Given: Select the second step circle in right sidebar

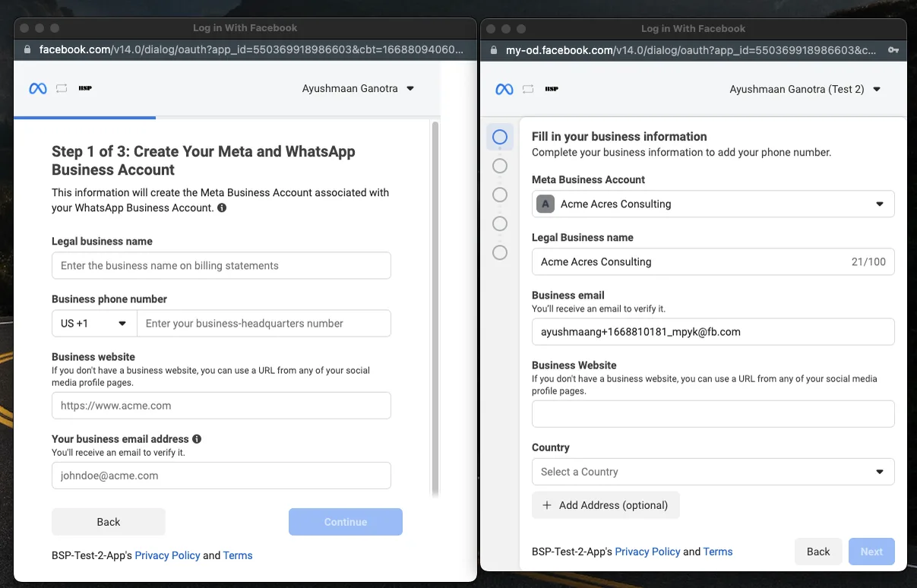Looking at the screenshot, I should [x=500, y=166].
